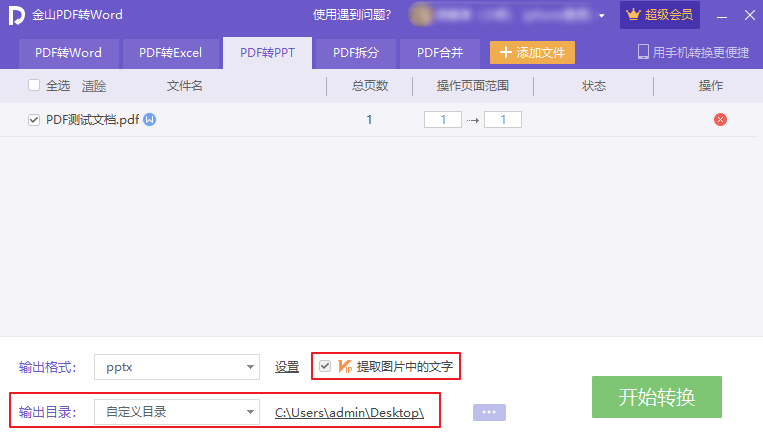Start conversion with the 开始转换 button
The height and width of the screenshot is (447, 763).
pos(657,397)
